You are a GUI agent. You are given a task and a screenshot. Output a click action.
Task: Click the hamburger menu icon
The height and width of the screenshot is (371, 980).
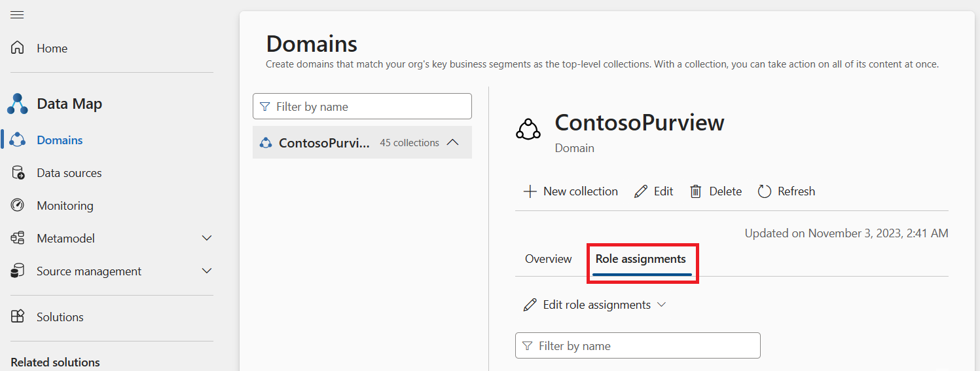click(x=18, y=15)
